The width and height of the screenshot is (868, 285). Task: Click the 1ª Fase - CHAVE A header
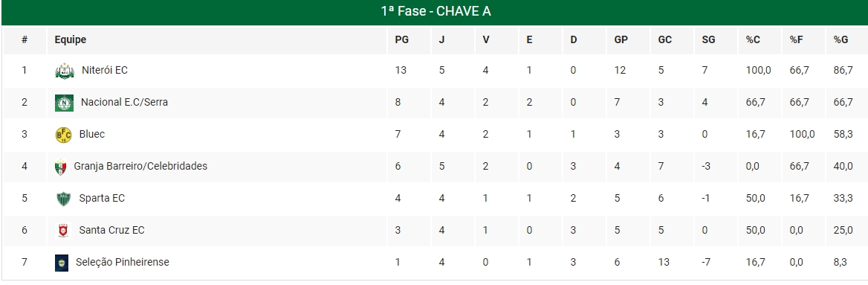click(435, 11)
